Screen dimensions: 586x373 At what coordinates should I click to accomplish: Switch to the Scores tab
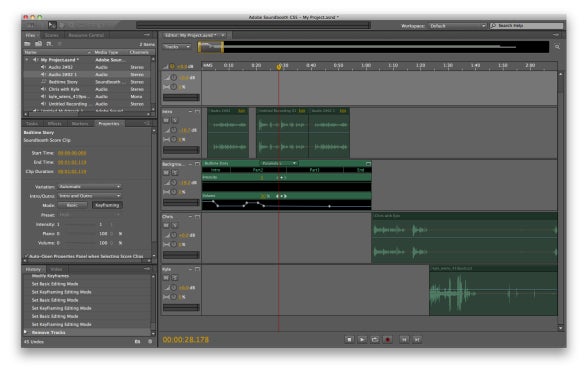[52, 35]
